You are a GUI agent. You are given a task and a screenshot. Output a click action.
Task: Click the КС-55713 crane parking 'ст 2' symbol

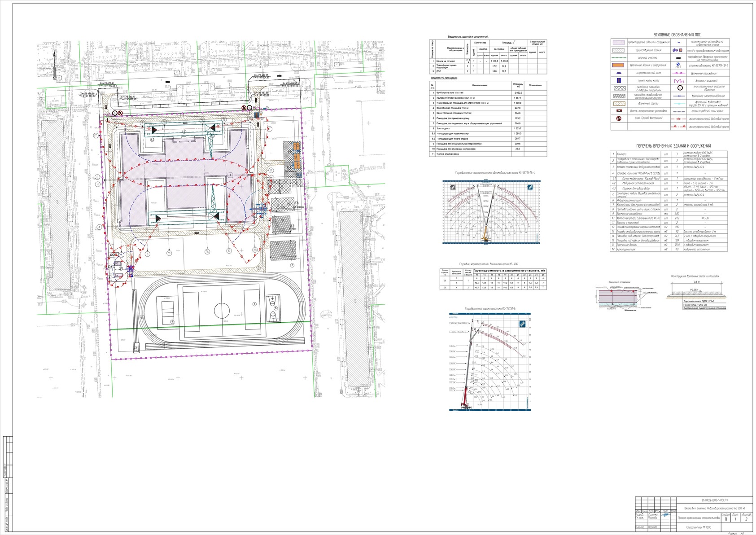click(x=678, y=66)
